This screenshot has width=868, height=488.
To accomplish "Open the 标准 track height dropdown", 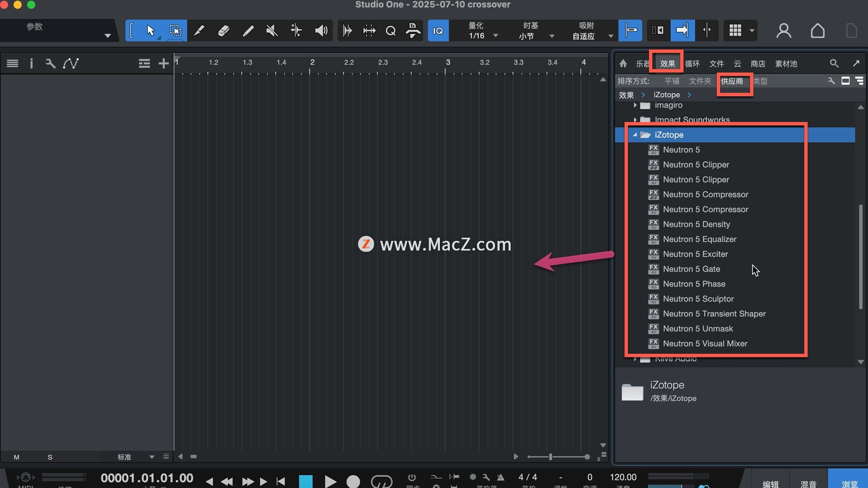I will (136, 457).
